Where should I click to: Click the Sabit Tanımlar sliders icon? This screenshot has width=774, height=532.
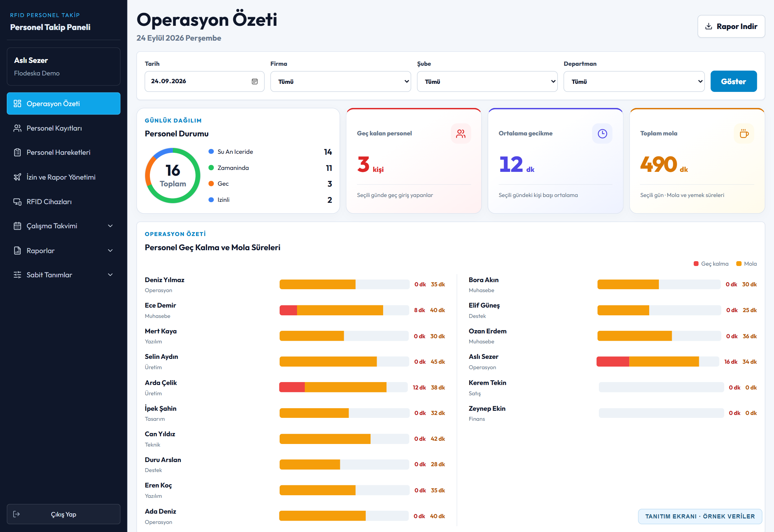(17, 275)
